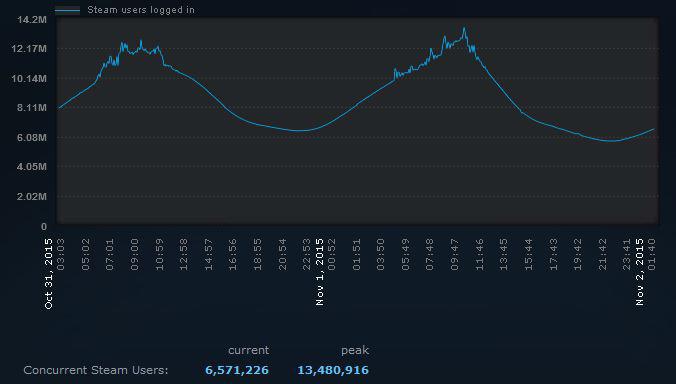Viewport: 676px width, 384px height.
Task: Click the 11:46 time label
Action: pos(479,254)
